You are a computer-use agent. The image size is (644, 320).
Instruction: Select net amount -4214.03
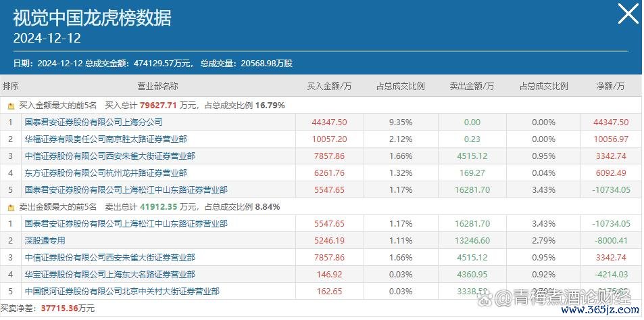pos(611,275)
